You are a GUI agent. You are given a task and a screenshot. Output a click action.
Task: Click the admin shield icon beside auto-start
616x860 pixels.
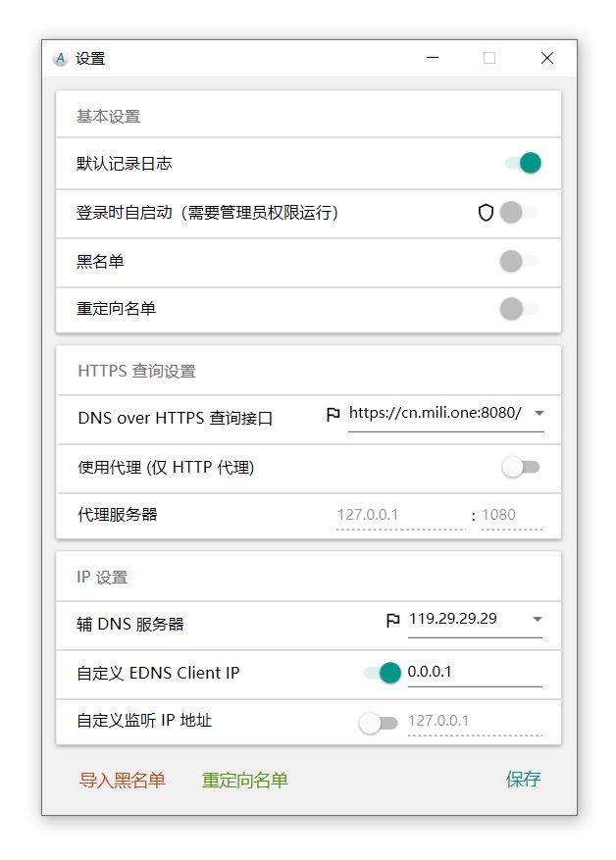[x=486, y=213]
